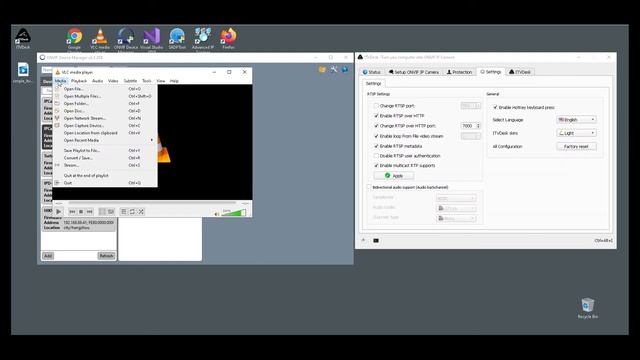Toggle VLC random shuffle button
The width and height of the screenshot is (640, 360).
click(141, 211)
